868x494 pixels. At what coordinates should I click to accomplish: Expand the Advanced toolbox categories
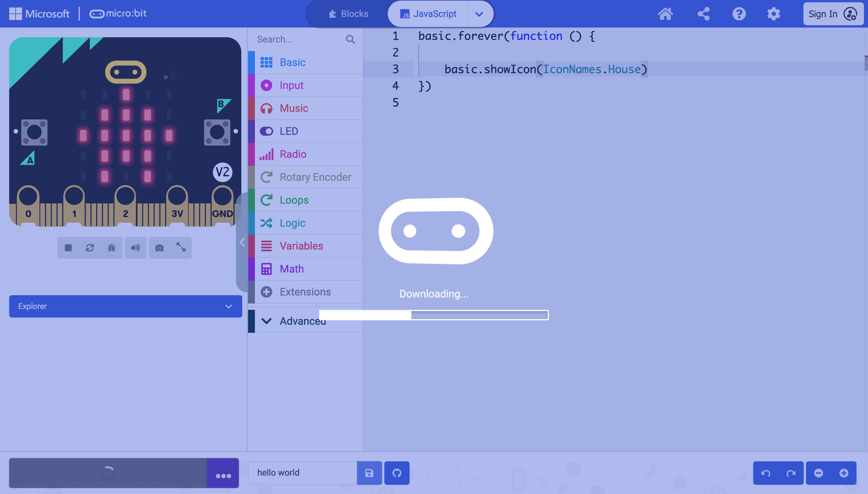pyautogui.click(x=305, y=321)
